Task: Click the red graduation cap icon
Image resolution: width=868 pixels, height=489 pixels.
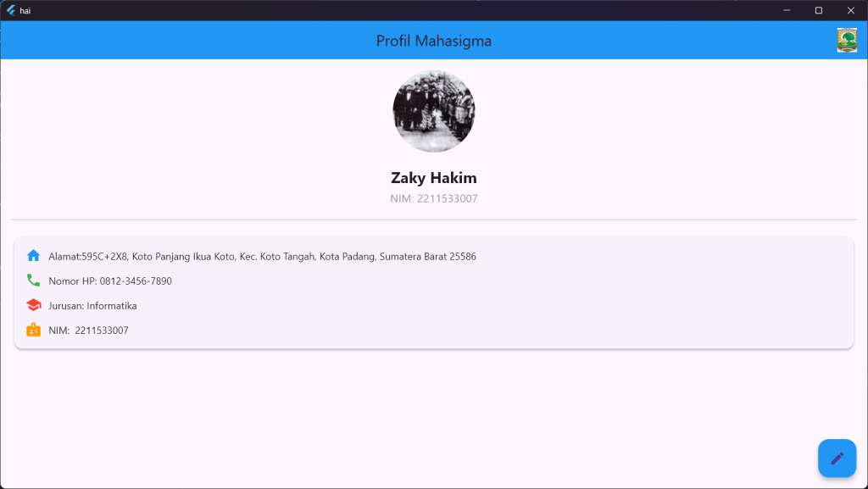Action: [34, 305]
